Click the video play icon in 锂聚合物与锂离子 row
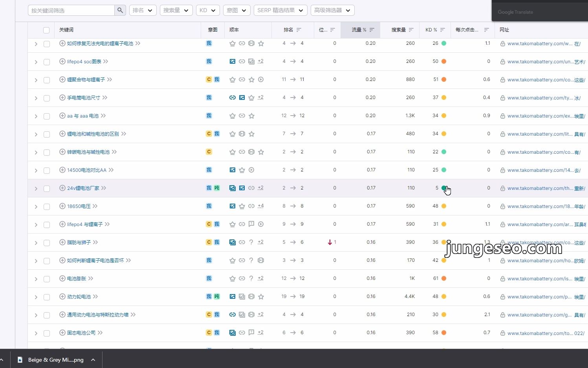 (x=261, y=79)
